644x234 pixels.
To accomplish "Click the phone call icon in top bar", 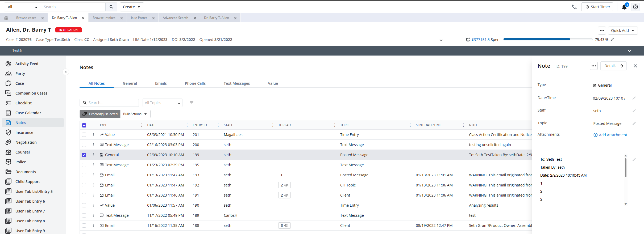I will click(574, 7).
